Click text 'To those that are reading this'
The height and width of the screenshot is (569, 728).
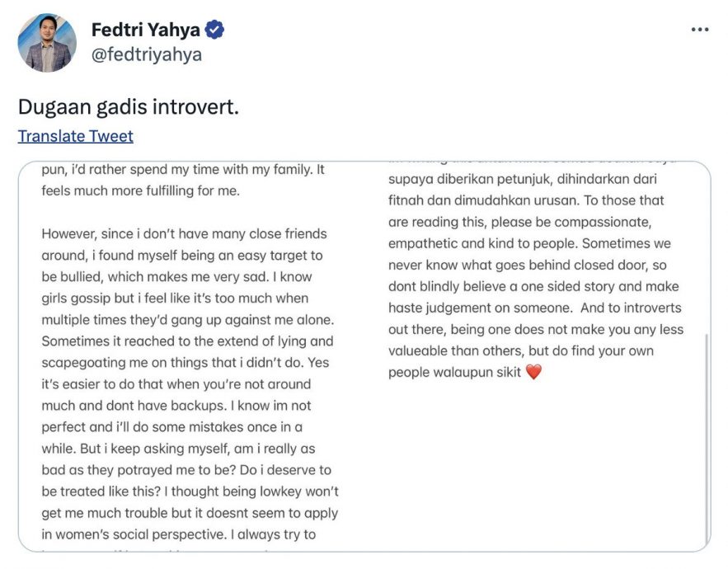[x=625, y=200]
